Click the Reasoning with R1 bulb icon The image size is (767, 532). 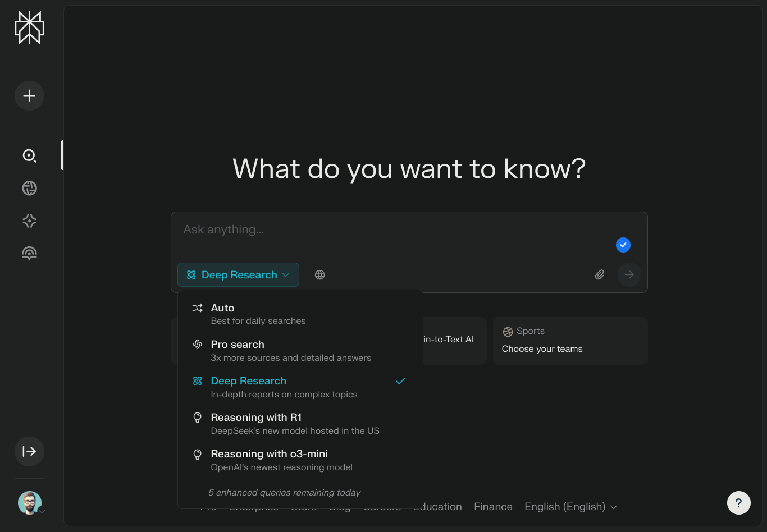point(197,418)
